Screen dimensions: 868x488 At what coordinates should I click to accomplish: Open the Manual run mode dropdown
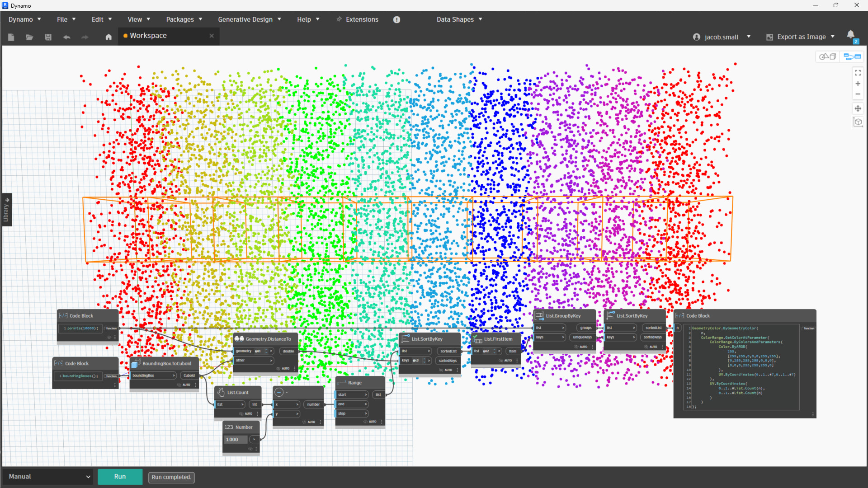(47, 477)
